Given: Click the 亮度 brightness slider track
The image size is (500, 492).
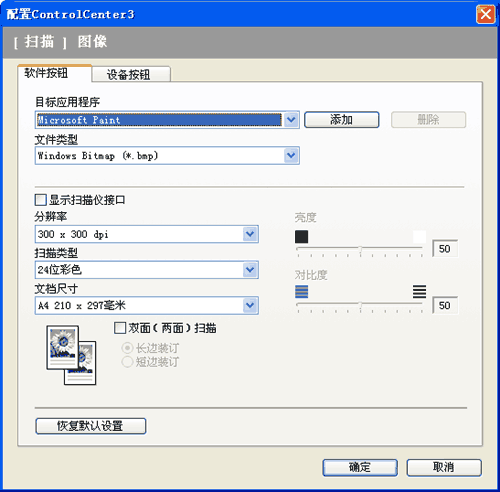Looking at the screenshot, I should coord(359,249).
